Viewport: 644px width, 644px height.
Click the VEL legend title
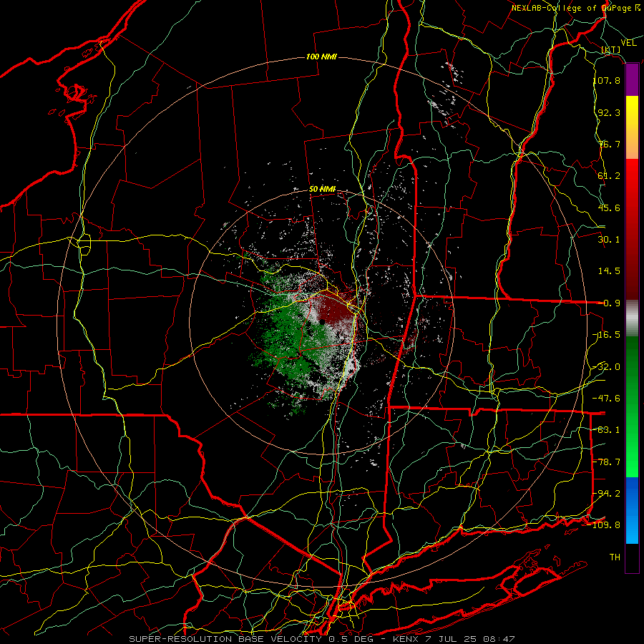click(x=628, y=43)
